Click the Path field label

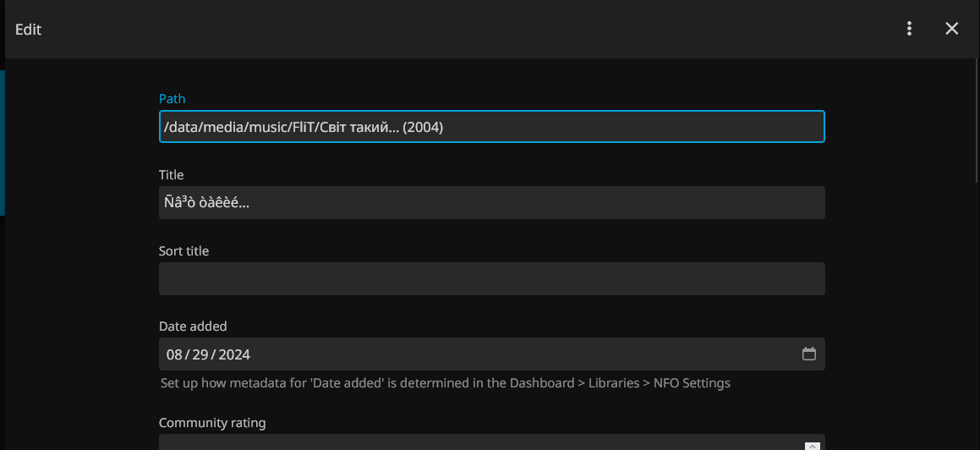coord(172,99)
